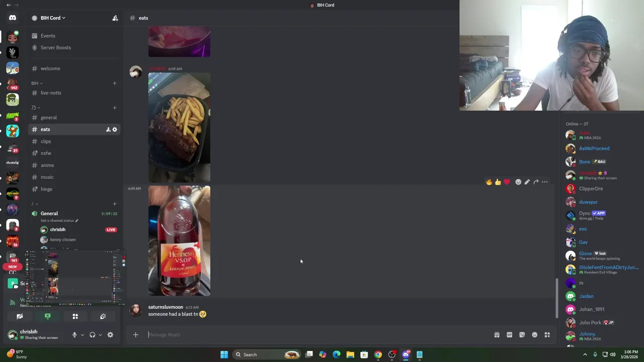Open voice activities icon in voice panel
The width and height of the screenshot is (644, 362).
(x=75, y=316)
